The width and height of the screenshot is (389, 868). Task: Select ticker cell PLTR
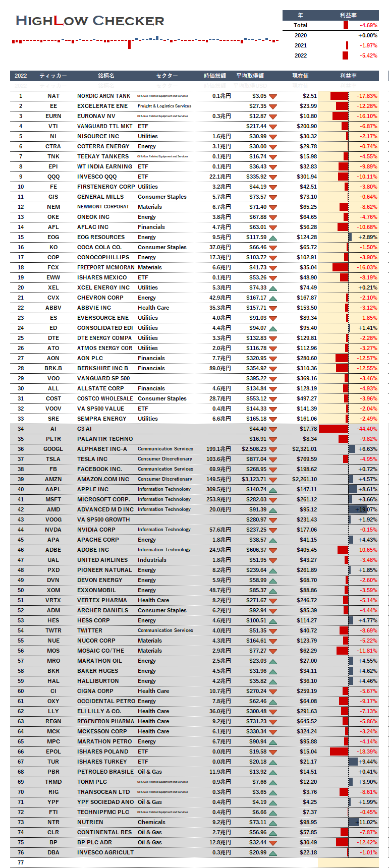tap(53, 439)
